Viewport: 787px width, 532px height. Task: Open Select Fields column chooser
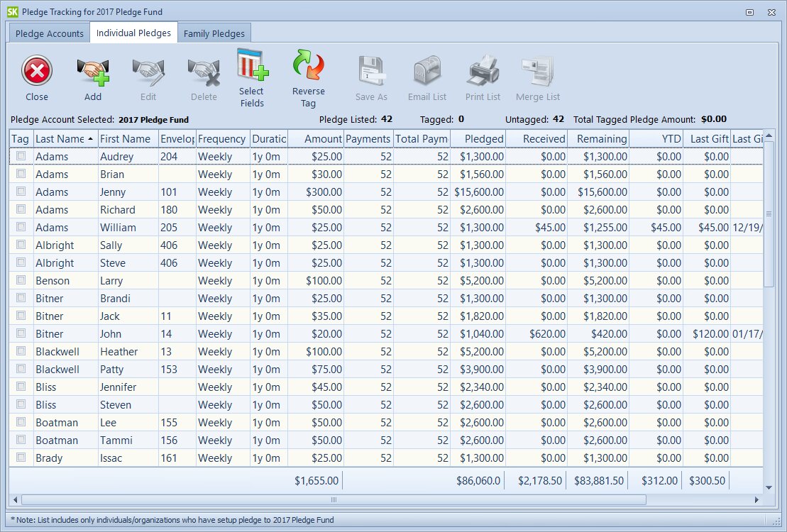252,65
